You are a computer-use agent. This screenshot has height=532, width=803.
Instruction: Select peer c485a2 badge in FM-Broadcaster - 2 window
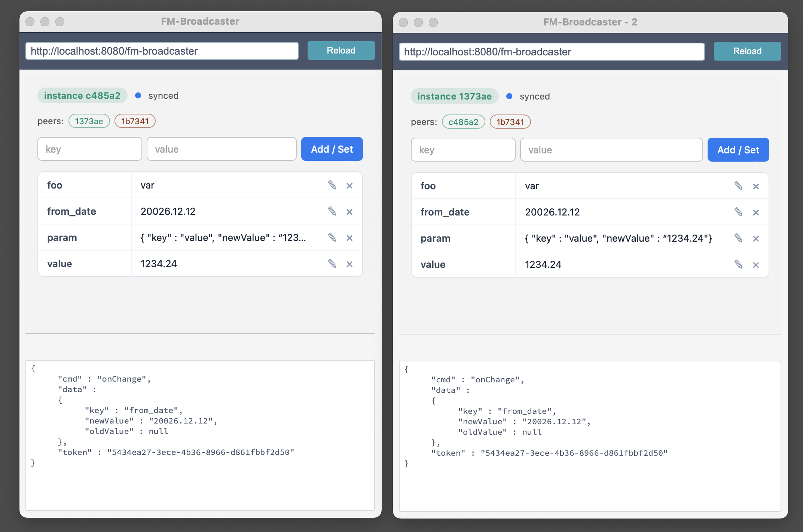click(463, 122)
